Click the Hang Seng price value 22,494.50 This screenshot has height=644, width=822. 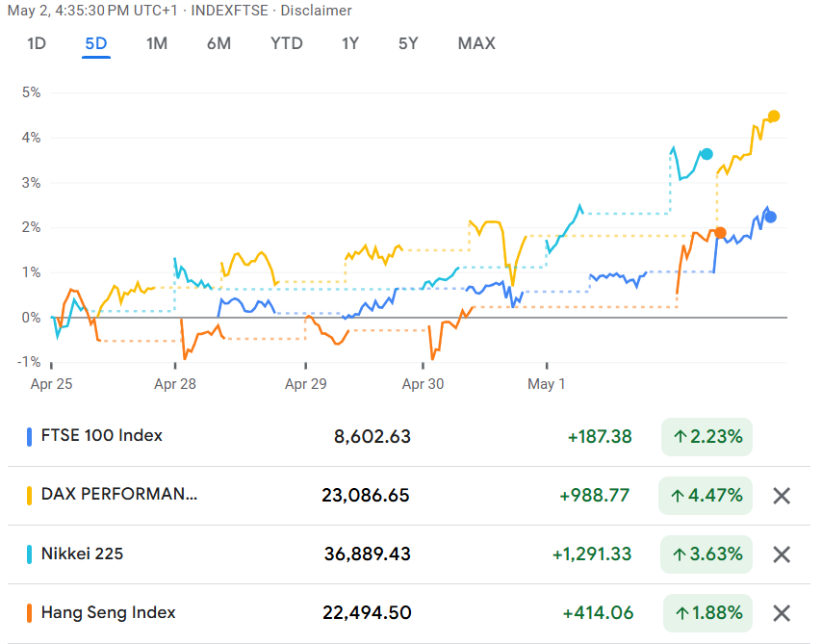coord(367,613)
